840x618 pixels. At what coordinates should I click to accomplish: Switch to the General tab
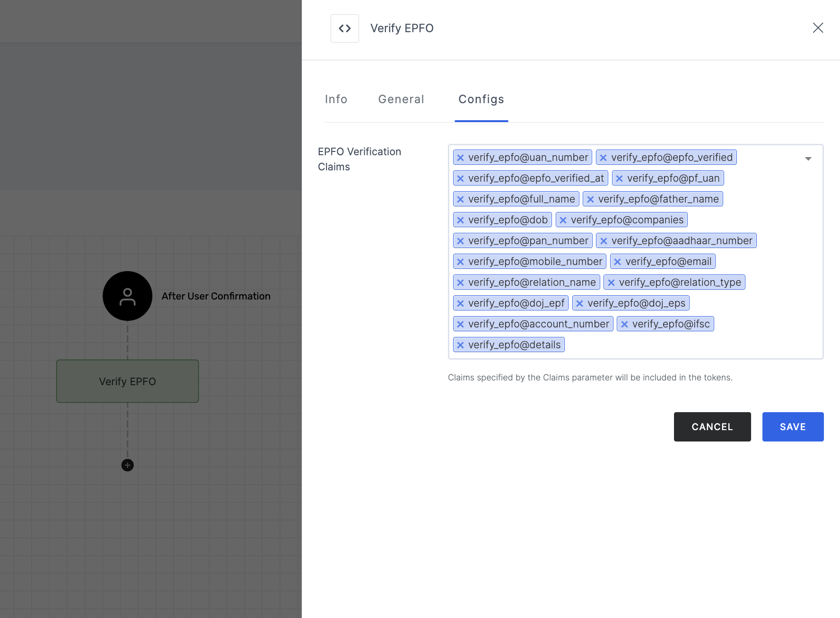tap(401, 99)
